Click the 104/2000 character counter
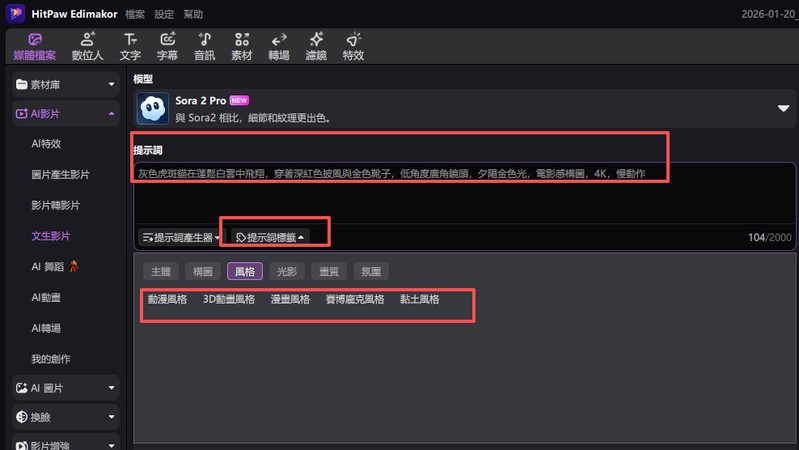 tap(769, 237)
